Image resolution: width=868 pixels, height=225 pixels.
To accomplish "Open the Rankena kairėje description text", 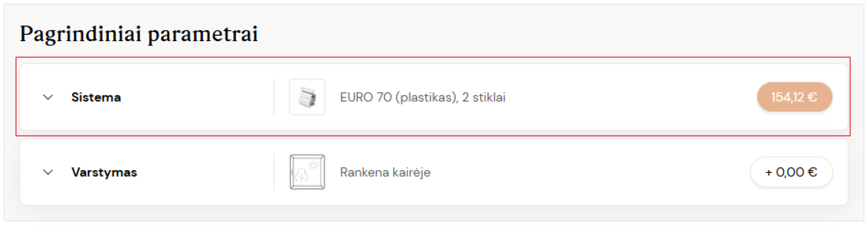I will (x=385, y=172).
